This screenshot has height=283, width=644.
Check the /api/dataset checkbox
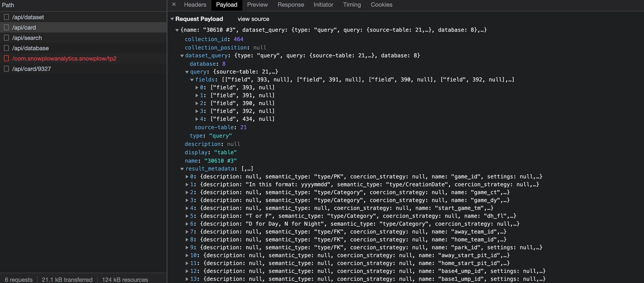coord(6,17)
